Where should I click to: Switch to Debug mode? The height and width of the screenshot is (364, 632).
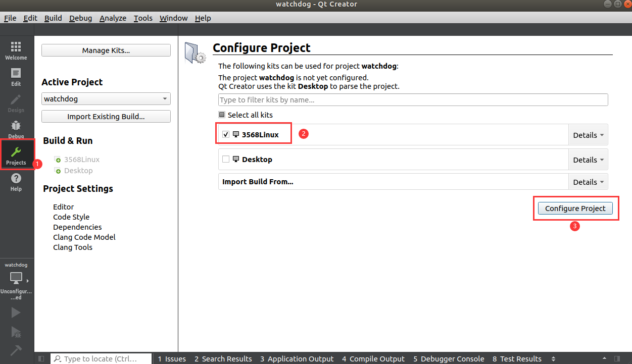point(16,129)
